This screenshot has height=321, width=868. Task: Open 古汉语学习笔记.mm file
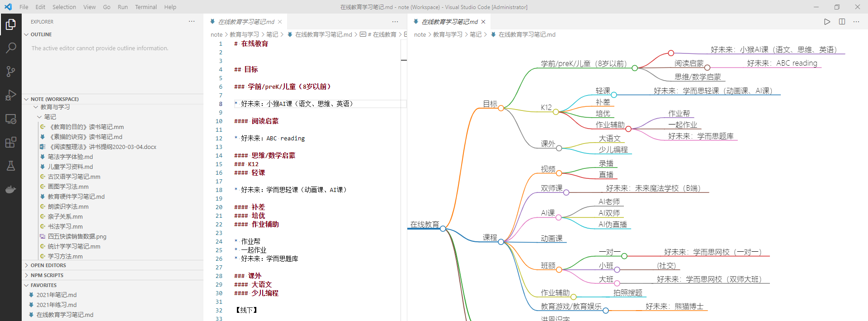click(74, 177)
